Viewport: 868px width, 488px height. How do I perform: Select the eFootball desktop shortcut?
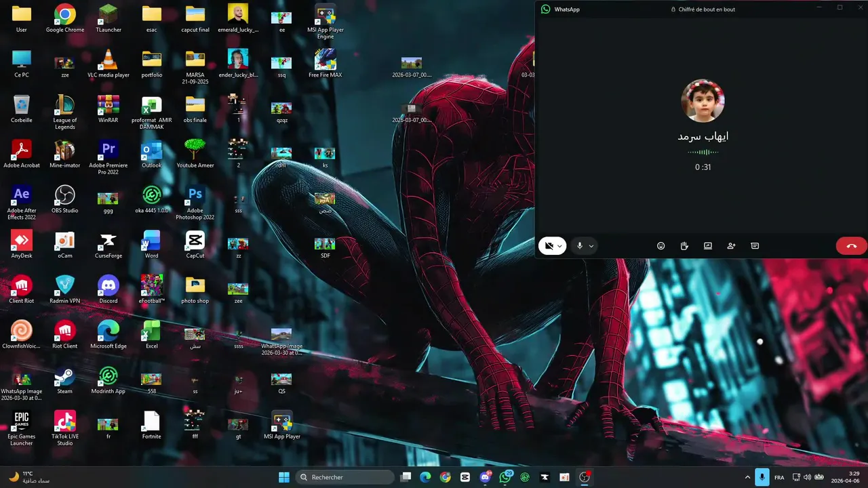click(152, 289)
